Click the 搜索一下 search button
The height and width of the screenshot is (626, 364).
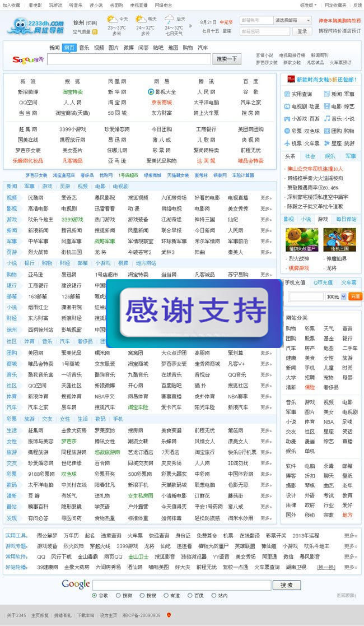(x=227, y=59)
